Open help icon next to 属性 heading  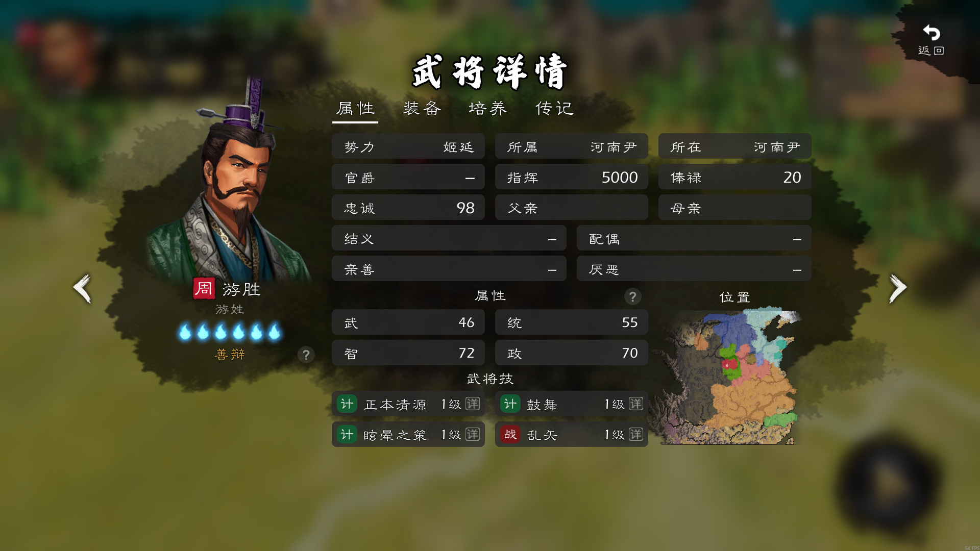pyautogui.click(x=632, y=296)
